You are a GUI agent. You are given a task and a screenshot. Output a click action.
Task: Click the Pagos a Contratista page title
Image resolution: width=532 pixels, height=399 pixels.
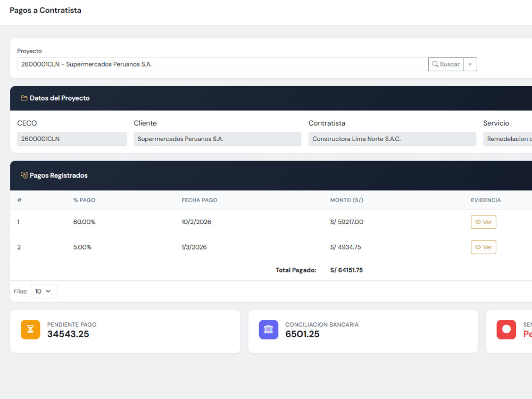click(45, 10)
